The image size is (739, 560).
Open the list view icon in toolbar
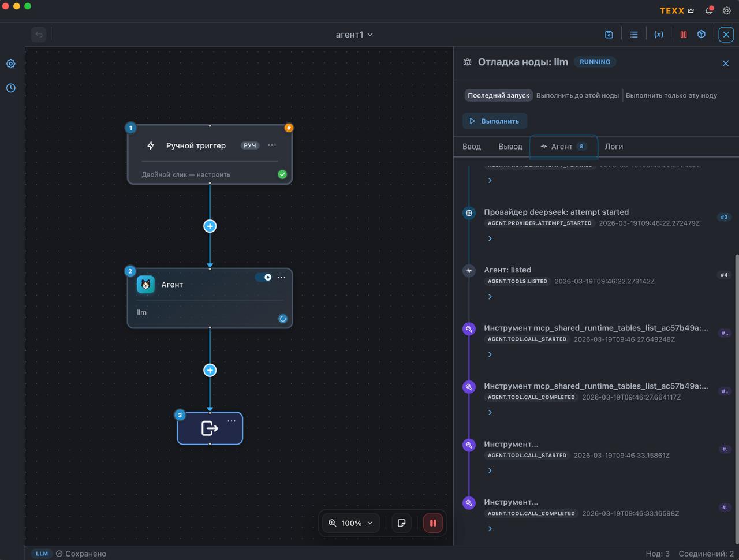[x=634, y=35]
